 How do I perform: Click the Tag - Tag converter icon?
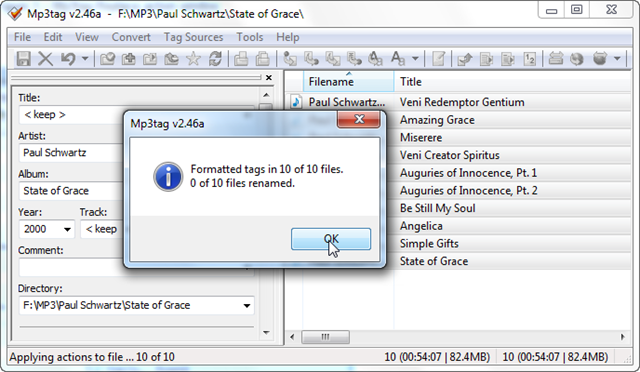pyautogui.click(x=375, y=59)
